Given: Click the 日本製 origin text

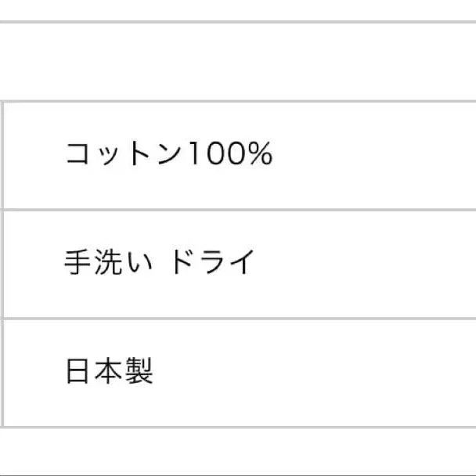Looking at the screenshot, I should (x=109, y=370).
